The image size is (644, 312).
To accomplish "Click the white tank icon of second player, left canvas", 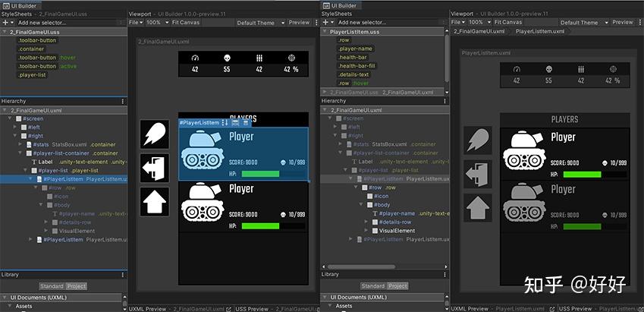I will coord(203,202).
